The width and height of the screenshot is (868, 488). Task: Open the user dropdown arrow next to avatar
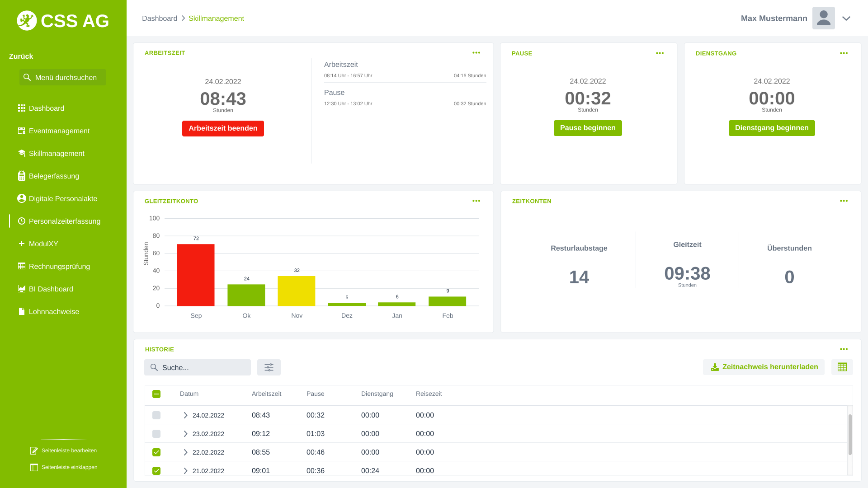(846, 19)
